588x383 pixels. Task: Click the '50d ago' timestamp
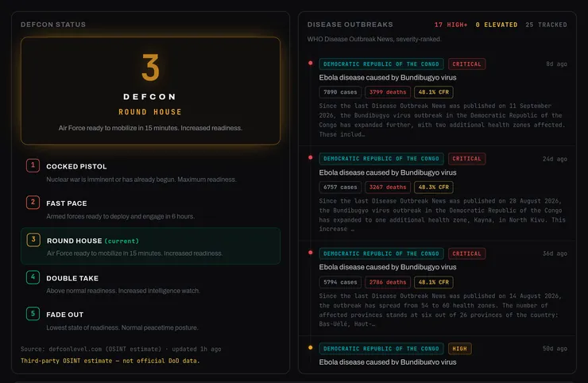(x=555, y=349)
